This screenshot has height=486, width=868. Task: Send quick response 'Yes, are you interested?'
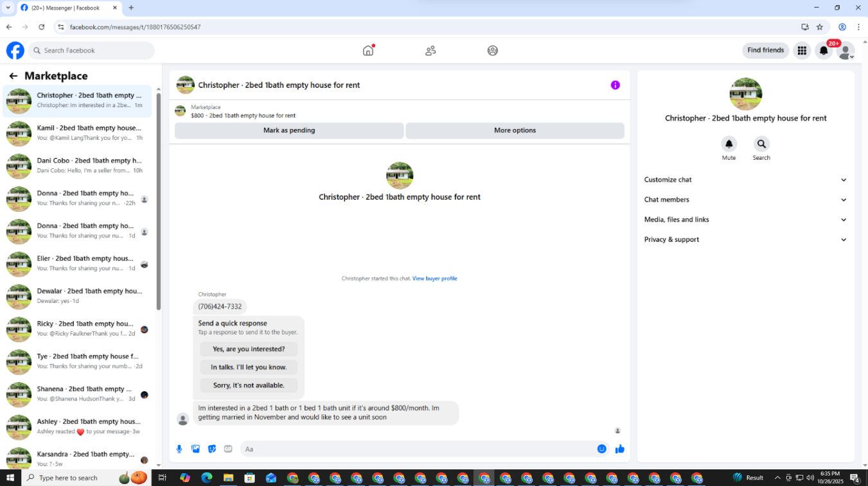click(249, 349)
